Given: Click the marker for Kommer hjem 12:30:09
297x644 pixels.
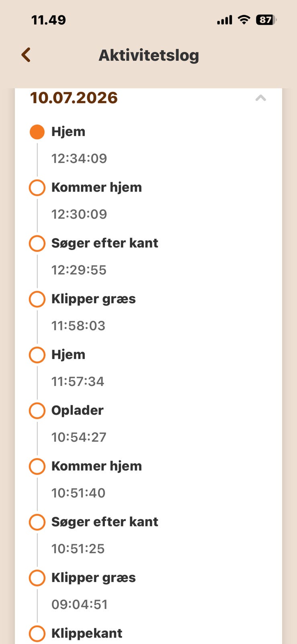Looking at the screenshot, I should coord(37,188).
